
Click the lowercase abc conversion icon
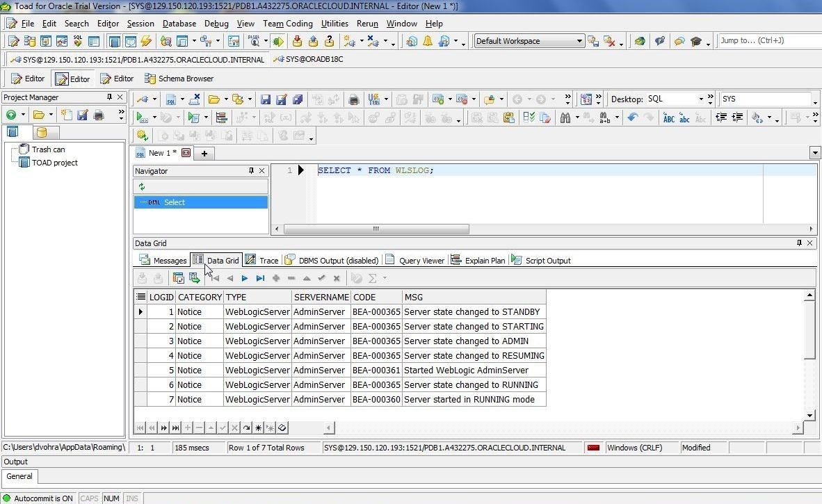pyautogui.click(x=684, y=118)
